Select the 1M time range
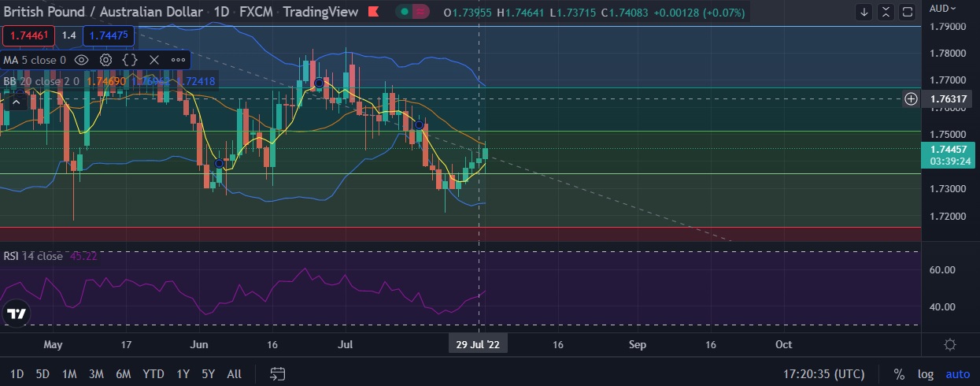 69,373
